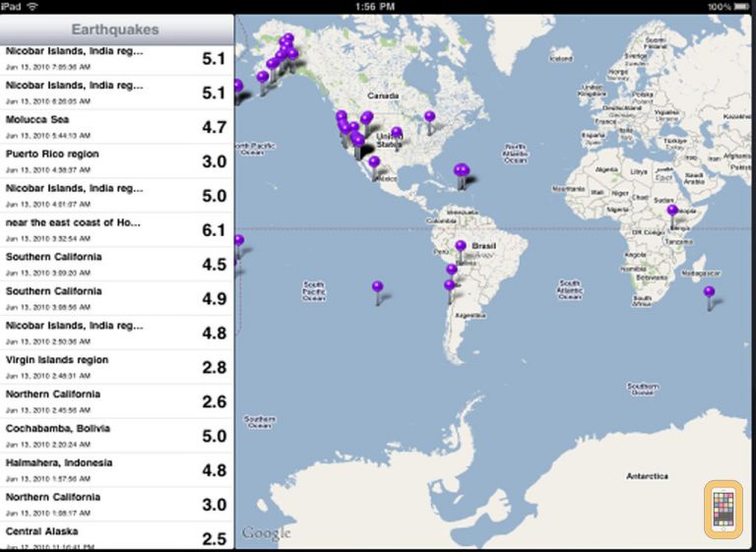Open the Halmahera, Indonesia entry
This screenshot has width=756, height=552.
(117, 469)
